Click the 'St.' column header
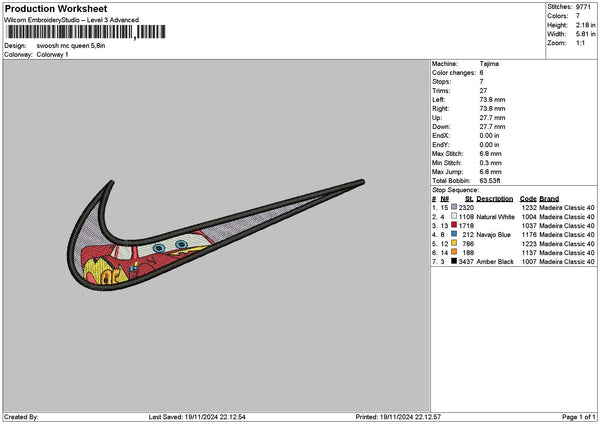This screenshot has width=600, height=424. [469, 199]
